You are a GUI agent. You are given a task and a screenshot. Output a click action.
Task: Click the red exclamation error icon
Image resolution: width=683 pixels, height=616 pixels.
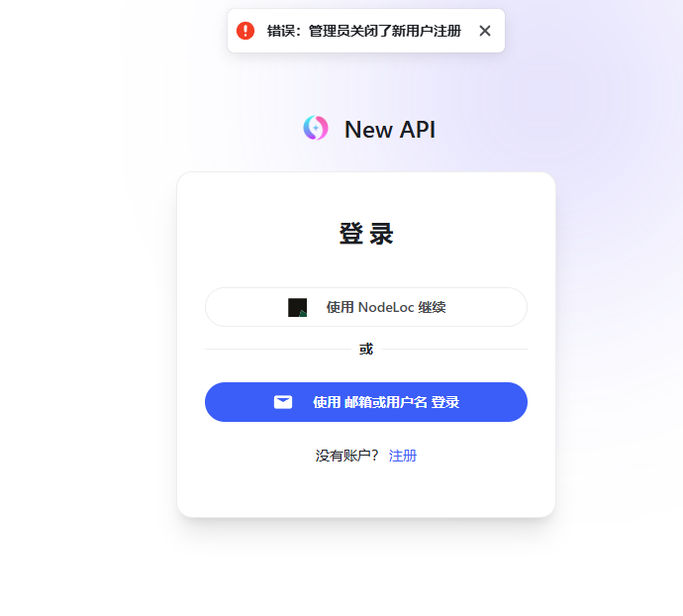245,31
